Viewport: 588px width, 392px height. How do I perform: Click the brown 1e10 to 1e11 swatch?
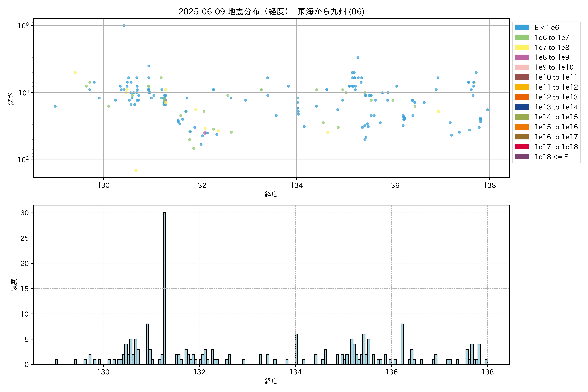click(x=522, y=77)
